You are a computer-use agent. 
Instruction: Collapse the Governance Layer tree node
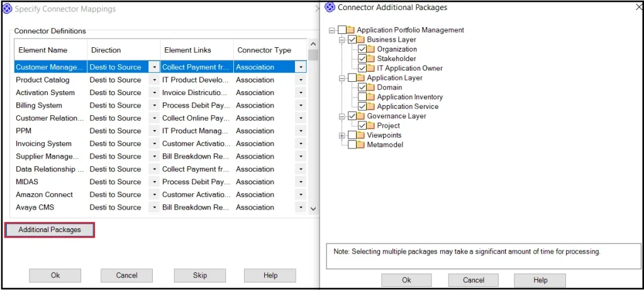coord(341,116)
